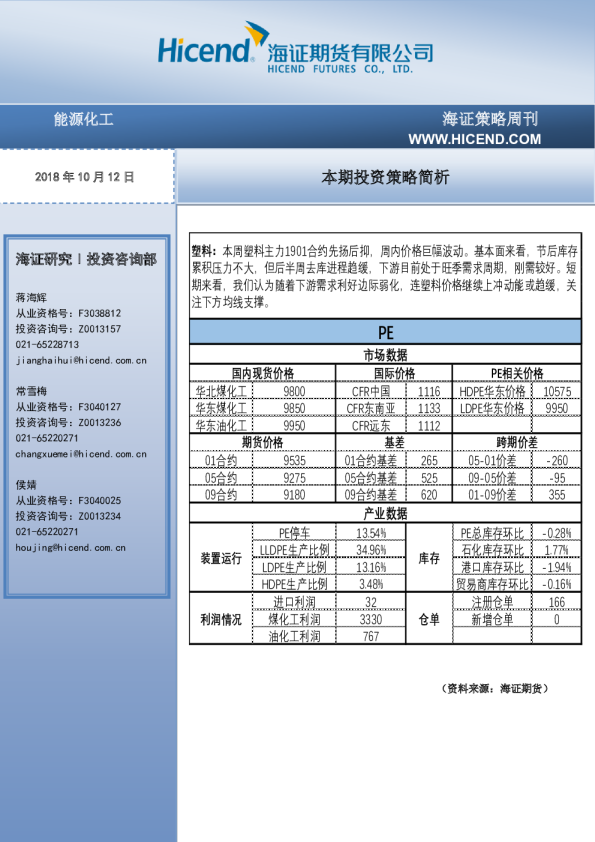
Task: Click the houjing@hicend.com.cn email address
Action: click(x=70, y=548)
